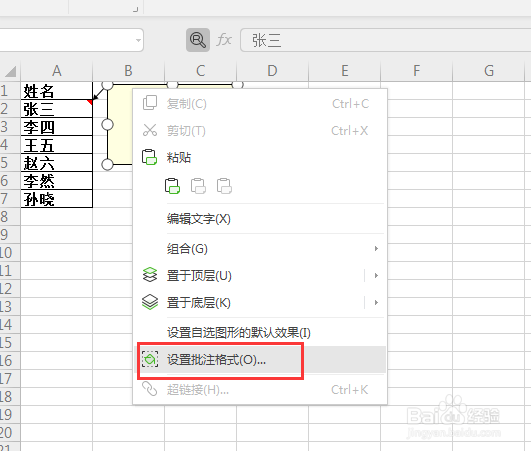
Task: Click cell containing 王五
Action: coord(57,145)
